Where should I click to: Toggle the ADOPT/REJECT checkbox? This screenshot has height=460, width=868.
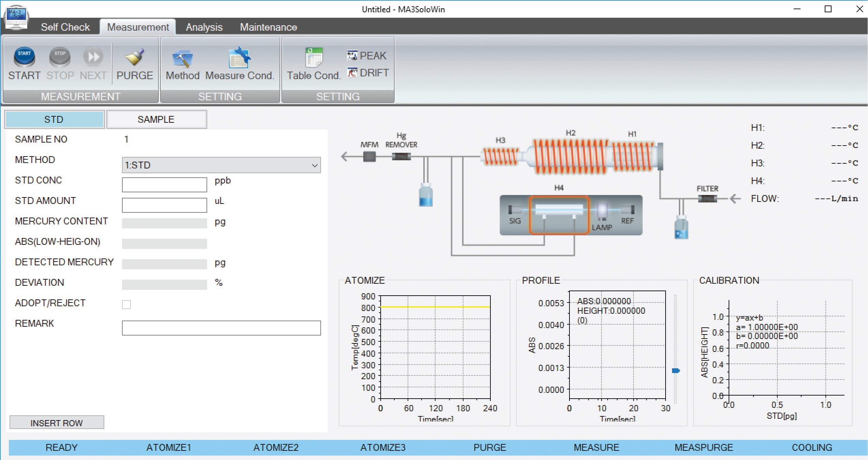pos(126,304)
